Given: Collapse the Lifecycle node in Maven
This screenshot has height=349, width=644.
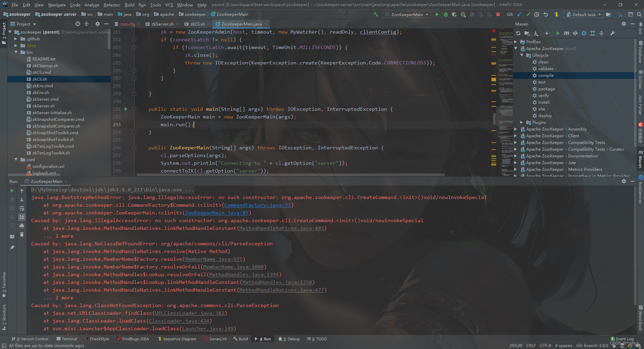Looking at the screenshot, I should [x=522, y=55].
